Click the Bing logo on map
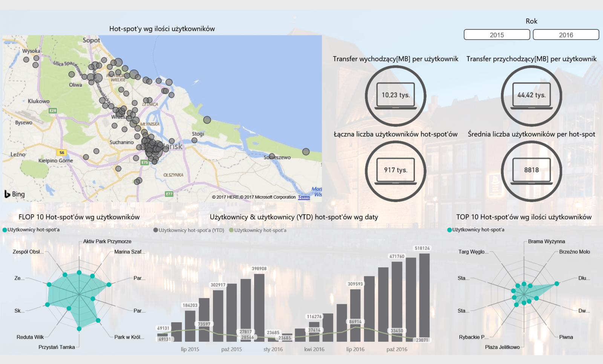 pos(15,194)
